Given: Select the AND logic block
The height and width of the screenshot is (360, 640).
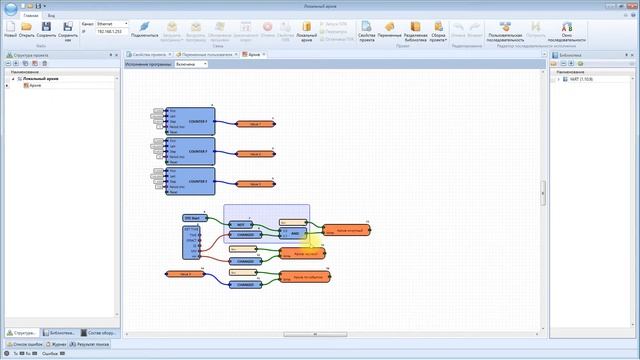Looking at the screenshot, I should (293, 233).
